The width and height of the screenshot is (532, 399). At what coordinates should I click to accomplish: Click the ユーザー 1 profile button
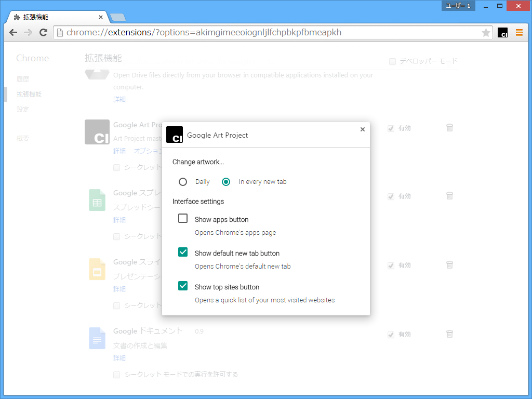pos(458,6)
